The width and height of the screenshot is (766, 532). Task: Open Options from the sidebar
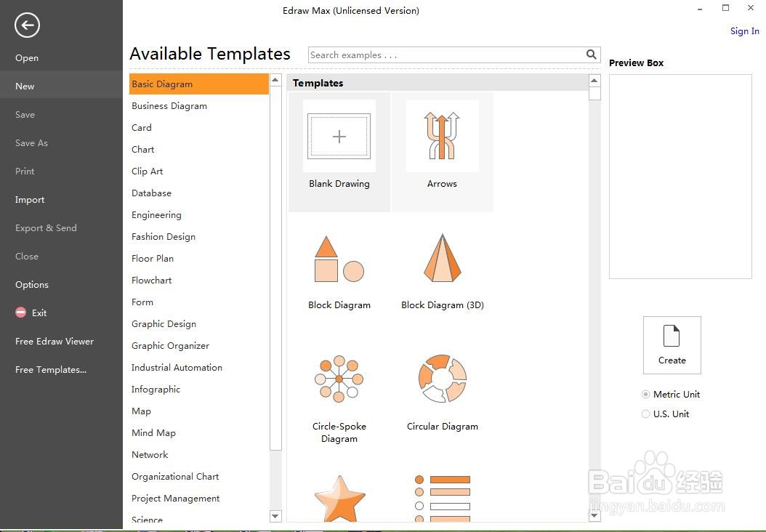32,284
